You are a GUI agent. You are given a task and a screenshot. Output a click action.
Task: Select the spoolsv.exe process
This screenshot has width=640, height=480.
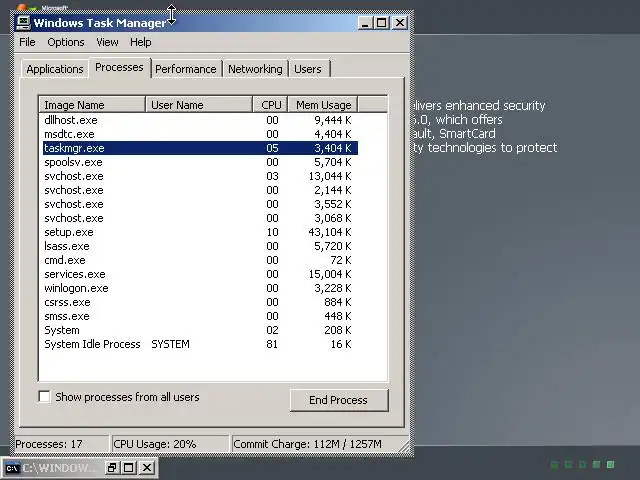click(x=200, y=162)
